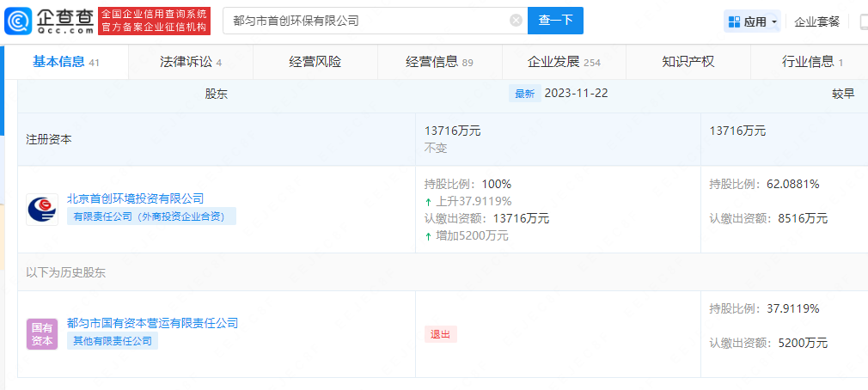This screenshot has width=868, height=390.
Task: Expand the 应用 dropdown arrow
Action: pyautogui.click(x=773, y=22)
